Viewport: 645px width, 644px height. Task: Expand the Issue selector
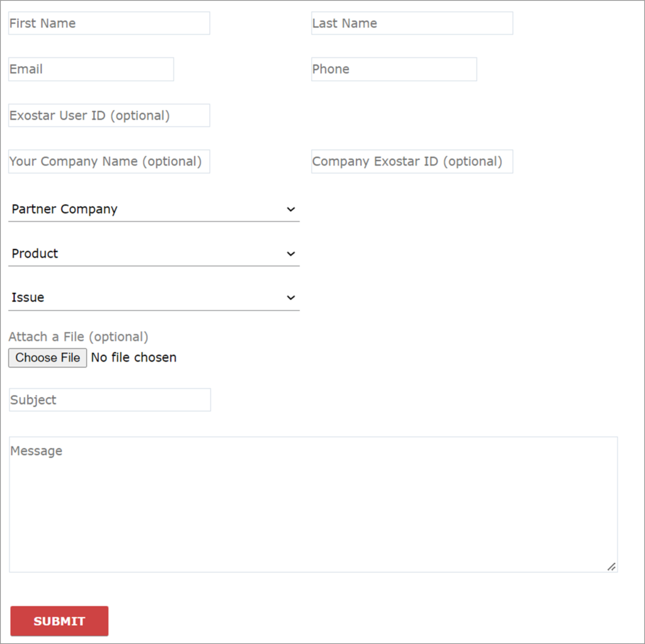(x=151, y=297)
